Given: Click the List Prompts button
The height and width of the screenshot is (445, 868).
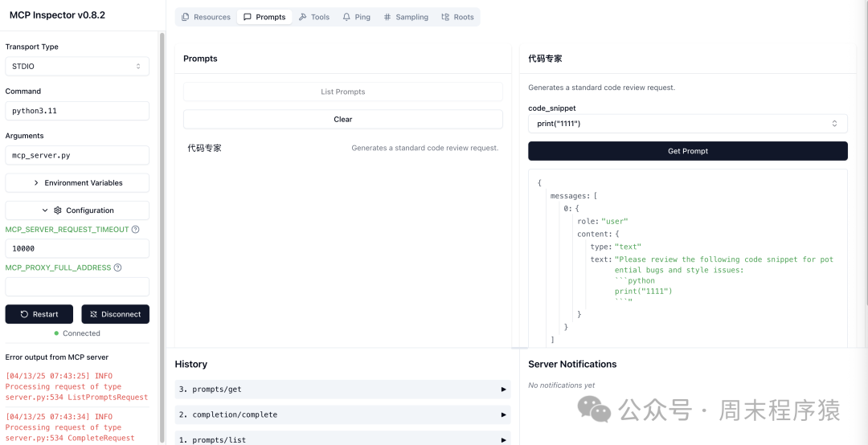Looking at the screenshot, I should click(x=342, y=92).
